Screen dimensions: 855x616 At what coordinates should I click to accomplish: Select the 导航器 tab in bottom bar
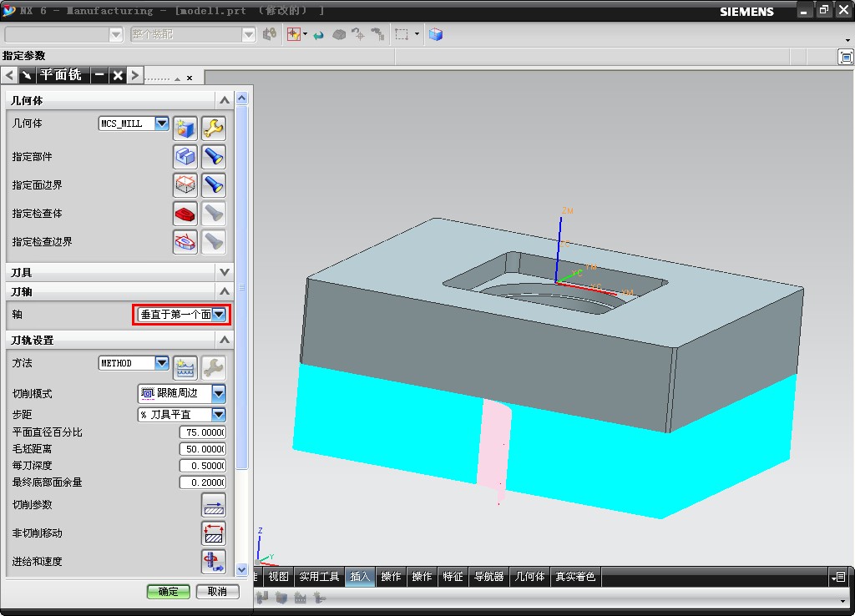coord(488,576)
